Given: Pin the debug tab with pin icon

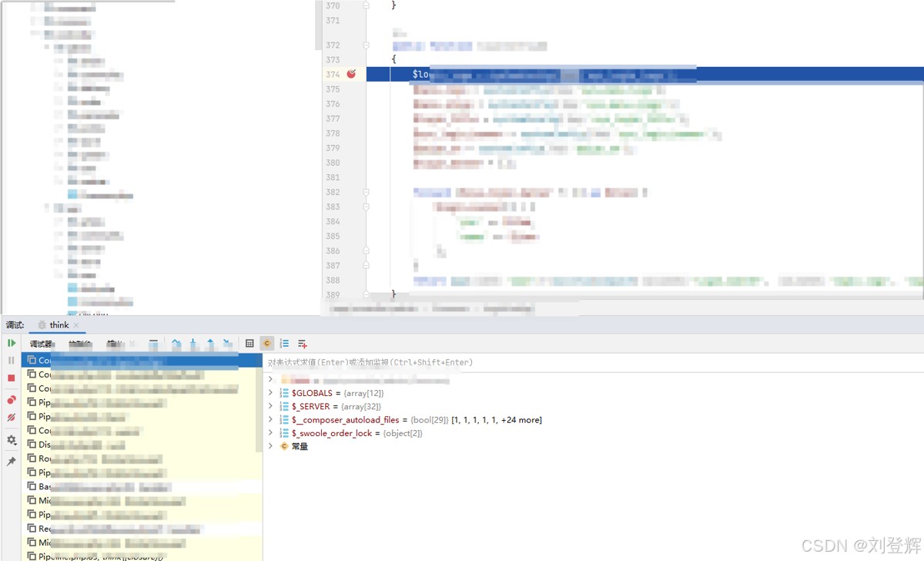Looking at the screenshot, I should click(x=12, y=462).
